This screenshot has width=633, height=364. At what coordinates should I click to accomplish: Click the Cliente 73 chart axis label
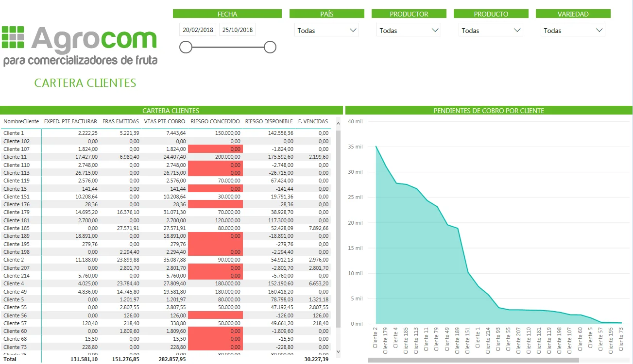[621, 340]
